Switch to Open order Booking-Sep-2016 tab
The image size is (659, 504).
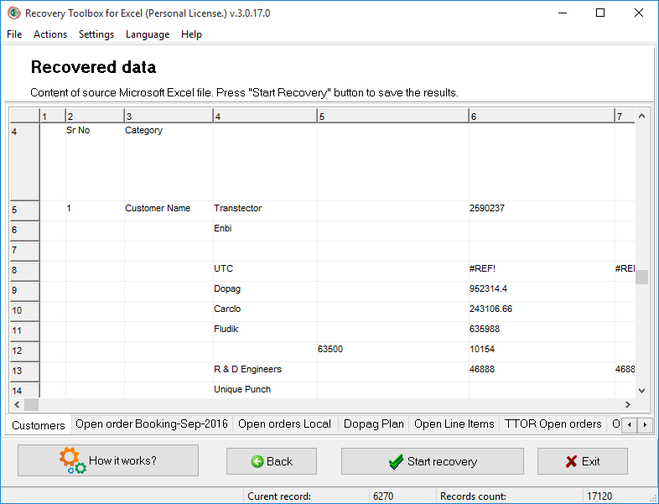(152, 424)
